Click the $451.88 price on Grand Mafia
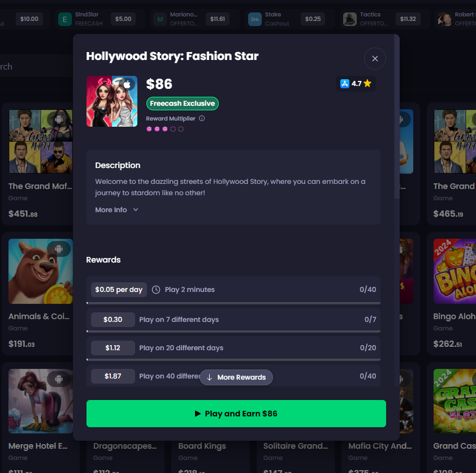Viewport: 476px width, 473px height. (x=23, y=214)
